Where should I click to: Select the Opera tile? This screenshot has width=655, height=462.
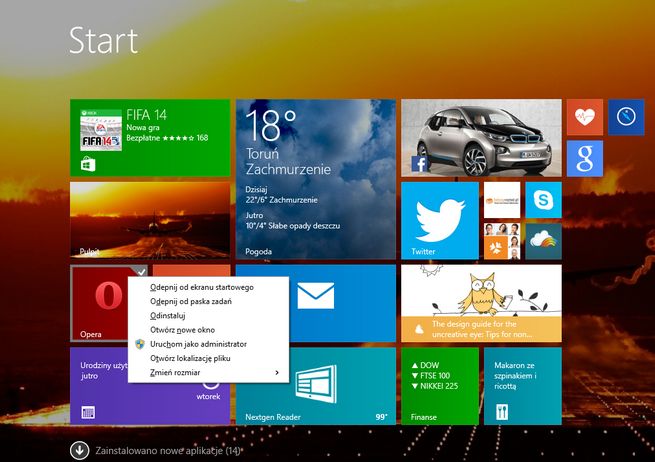[x=99, y=303]
